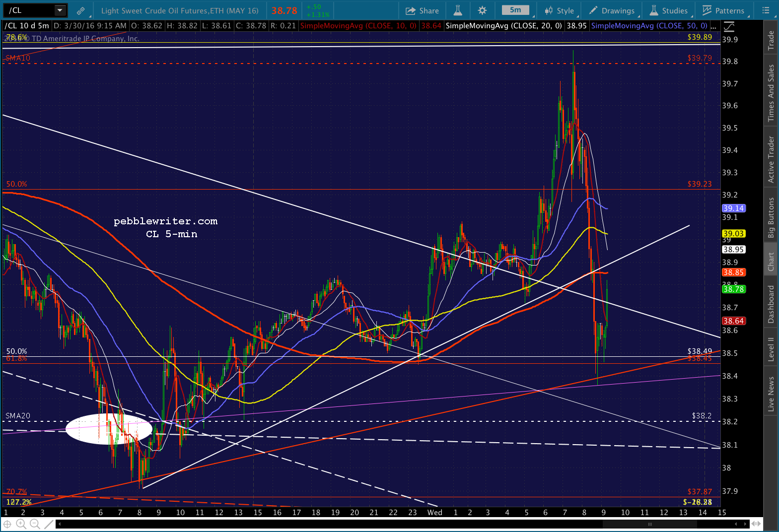The image size is (779, 532).
Task: Open the Live News side tab
Action: point(771,394)
